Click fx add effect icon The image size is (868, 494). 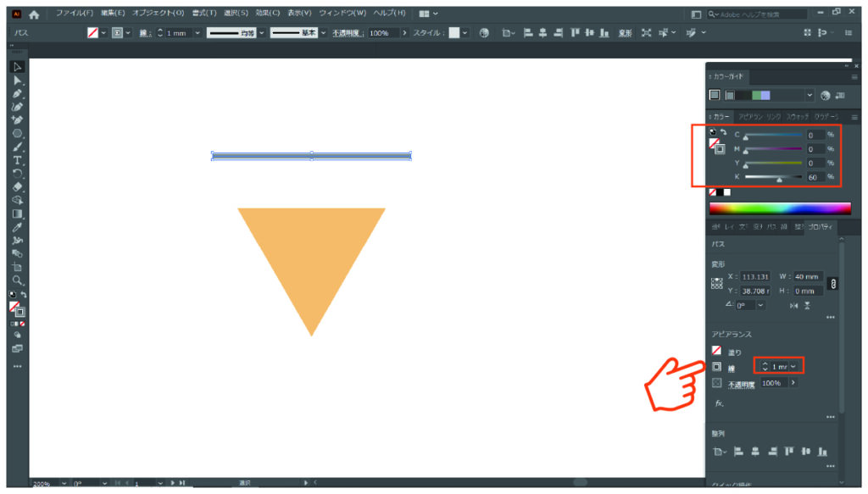pyautogui.click(x=719, y=403)
